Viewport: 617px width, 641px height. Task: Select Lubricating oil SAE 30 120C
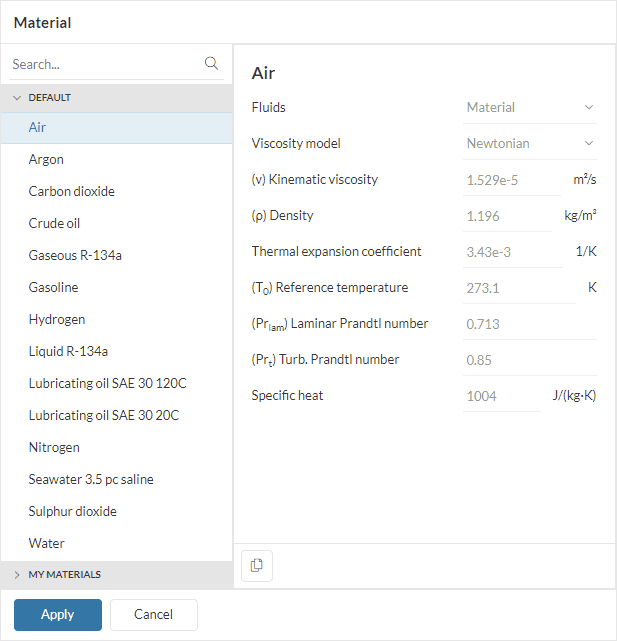click(x=108, y=383)
